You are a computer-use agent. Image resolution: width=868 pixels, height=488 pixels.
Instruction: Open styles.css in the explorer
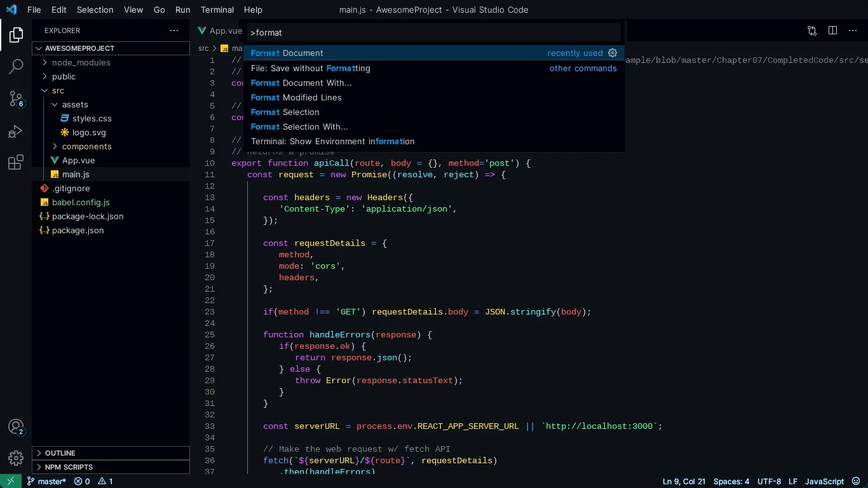coord(111,118)
